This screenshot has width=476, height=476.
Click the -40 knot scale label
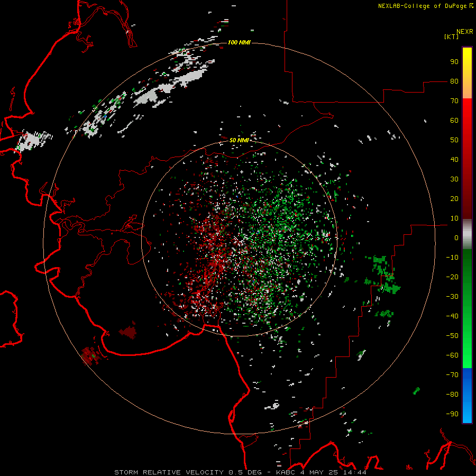[452, 316]
